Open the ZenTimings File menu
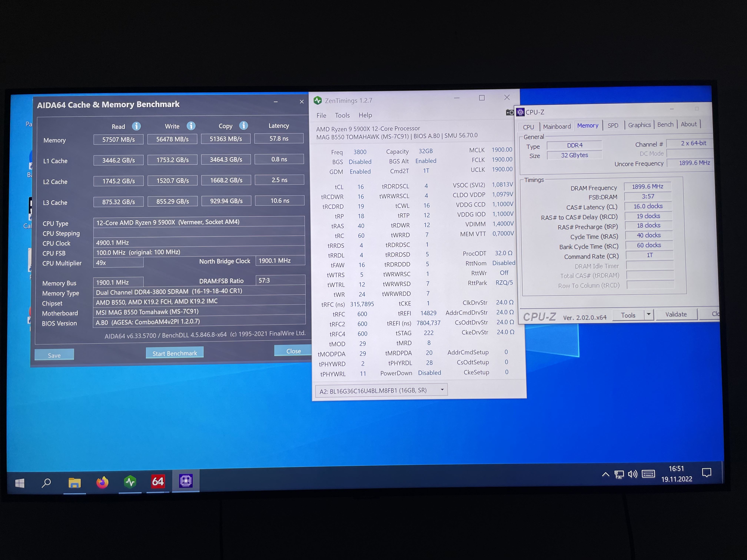 [x=321, y=115]
